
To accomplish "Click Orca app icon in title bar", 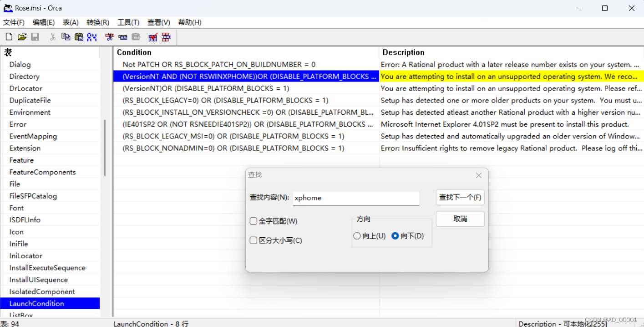I will click(8, 8).
